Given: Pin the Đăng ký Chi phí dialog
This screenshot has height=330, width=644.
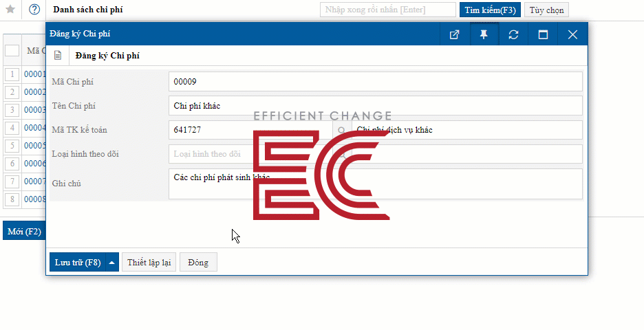Looking at the screenshot, I should [484, 34].
